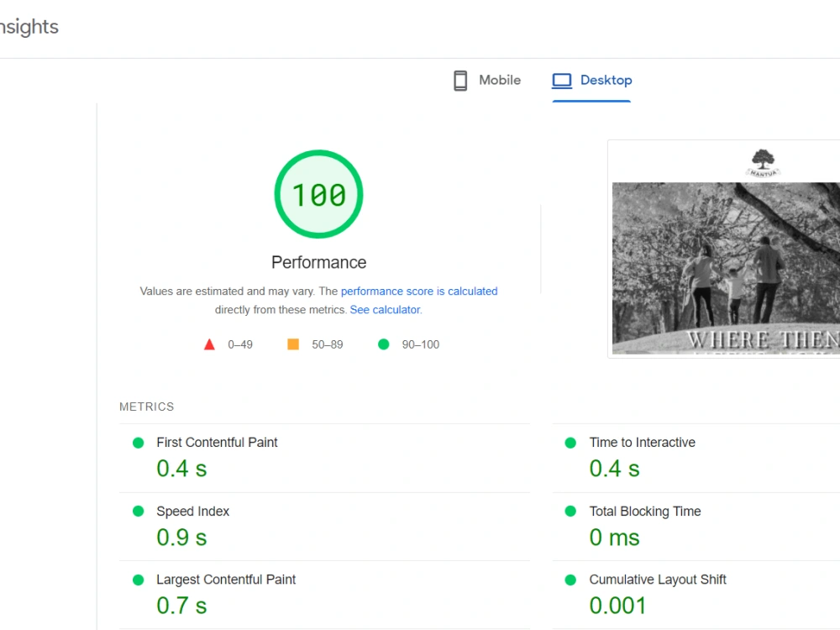This screenshot has width=840, height=630.
Task: Click the red triangle 0–49 legend icon
Action: (209, 344)
